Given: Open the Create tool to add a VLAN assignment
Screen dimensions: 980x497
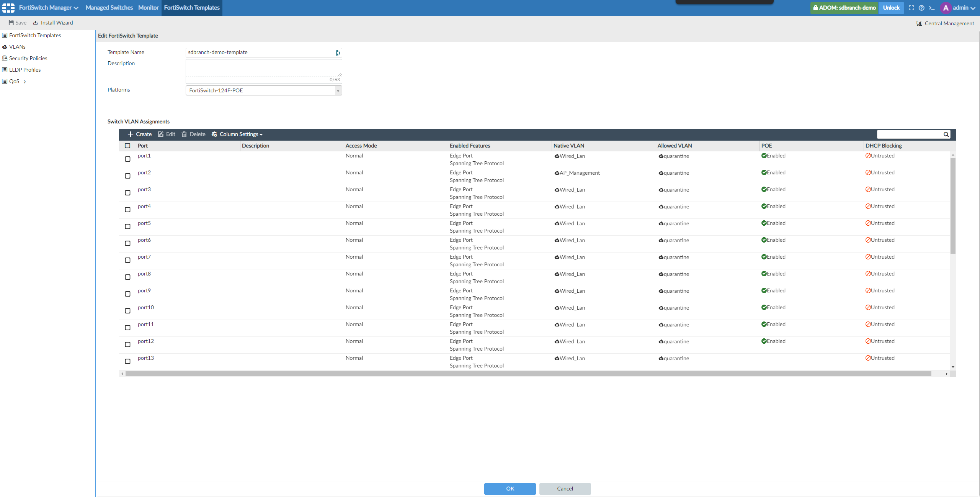Looking at the screenshot, I should pyautogui.click(x=139, y=134).
